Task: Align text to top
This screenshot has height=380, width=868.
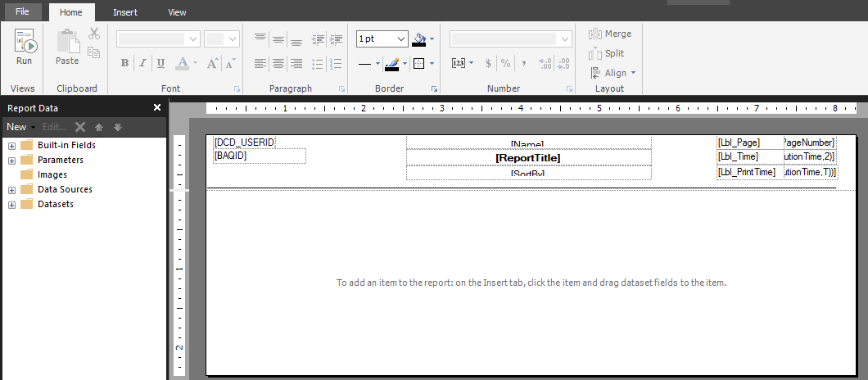Action: point(260,38)
